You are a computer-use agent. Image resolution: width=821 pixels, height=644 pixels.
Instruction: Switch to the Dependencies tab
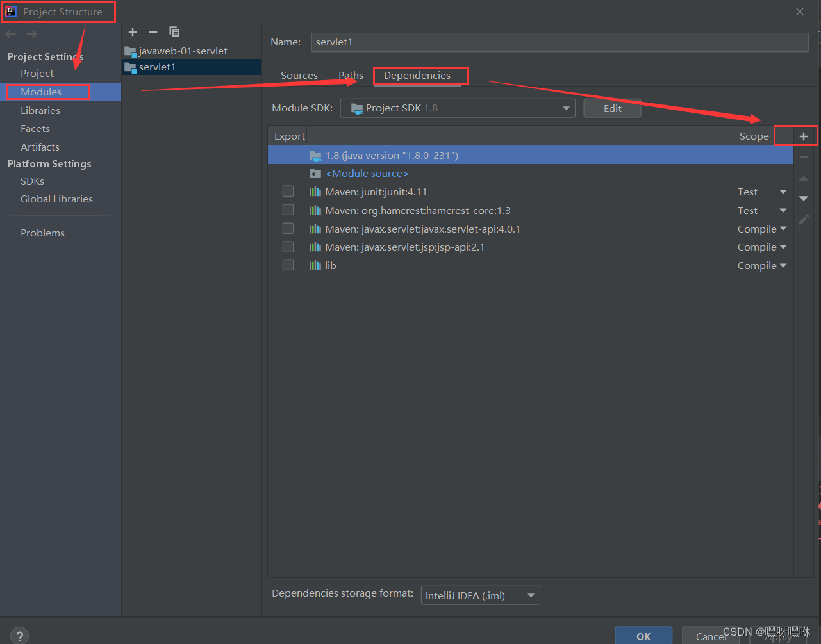(417, 76)
